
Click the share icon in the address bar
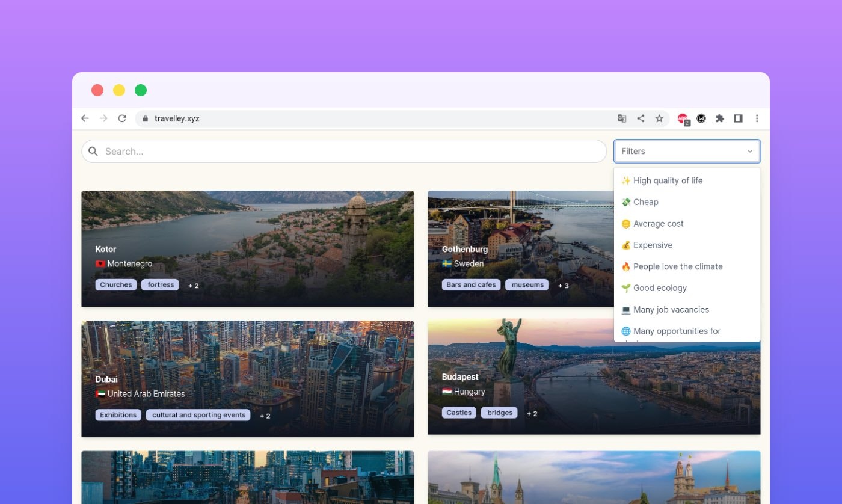pyautogui.click(x=641, y=118)
